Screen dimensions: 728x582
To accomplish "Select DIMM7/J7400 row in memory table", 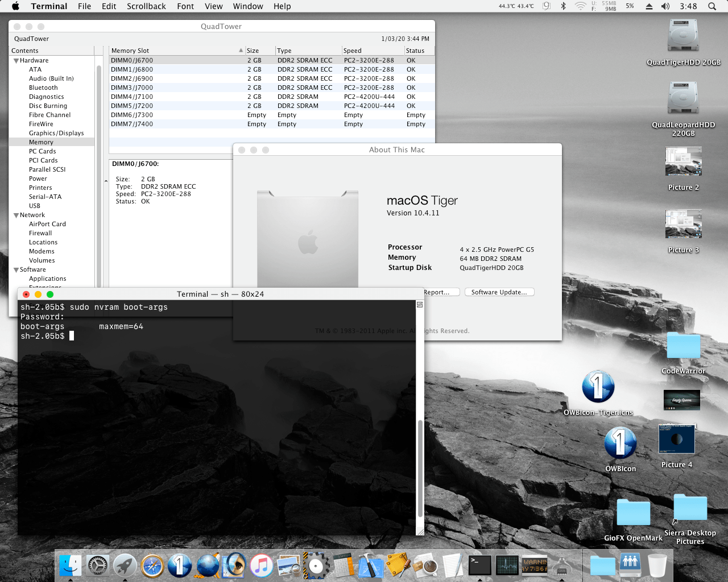I will coord(272,124).
